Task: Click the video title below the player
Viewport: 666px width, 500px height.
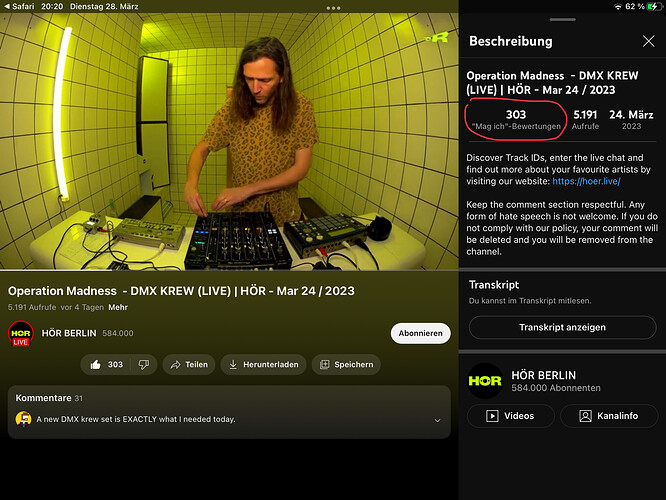Action: coord(181,291)
